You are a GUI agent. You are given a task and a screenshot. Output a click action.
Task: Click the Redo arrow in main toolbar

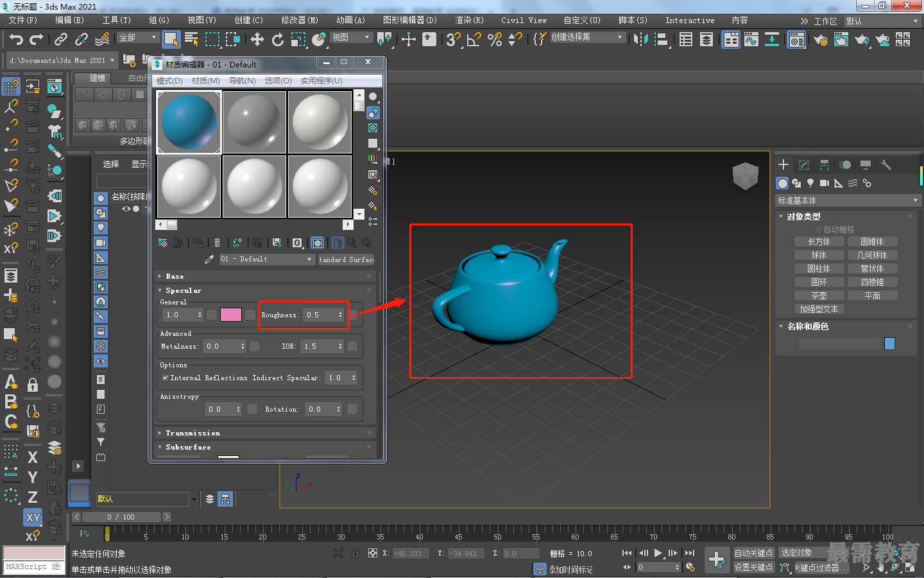click(37, 40)
